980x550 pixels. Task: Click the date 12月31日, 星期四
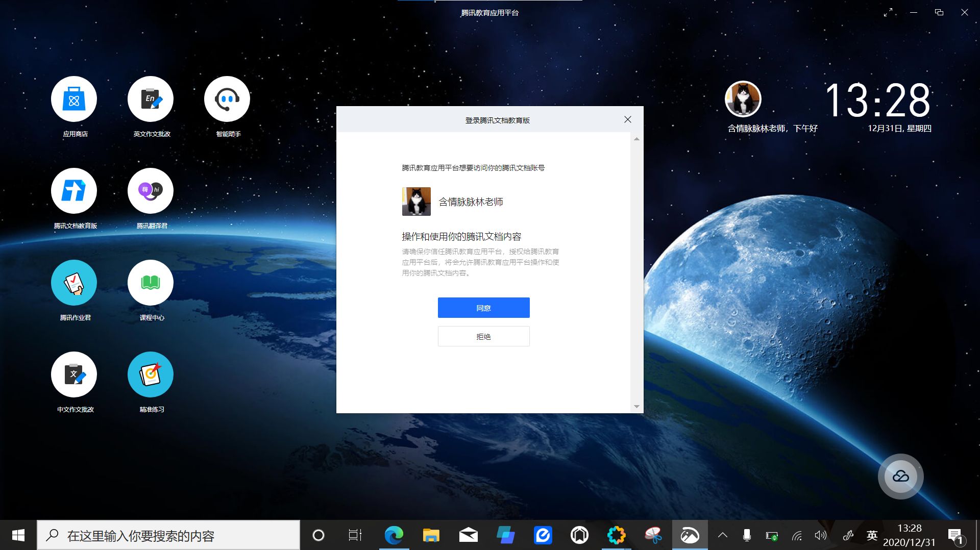click(x=899, y=129)
